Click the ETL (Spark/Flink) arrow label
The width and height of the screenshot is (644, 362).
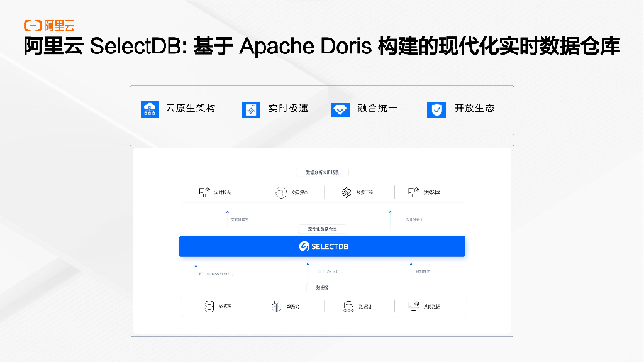(x=216, y=274)
